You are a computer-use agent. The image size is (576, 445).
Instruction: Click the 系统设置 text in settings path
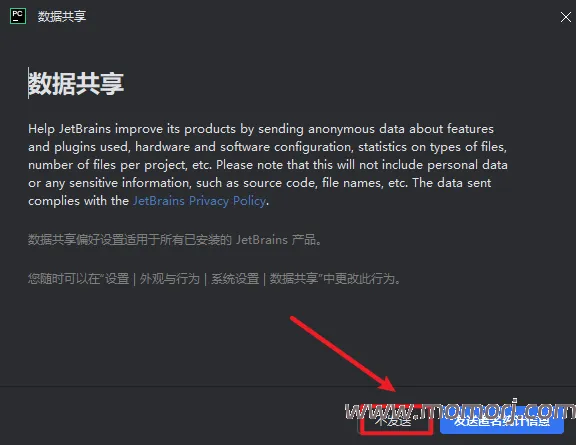pos(235,279)
